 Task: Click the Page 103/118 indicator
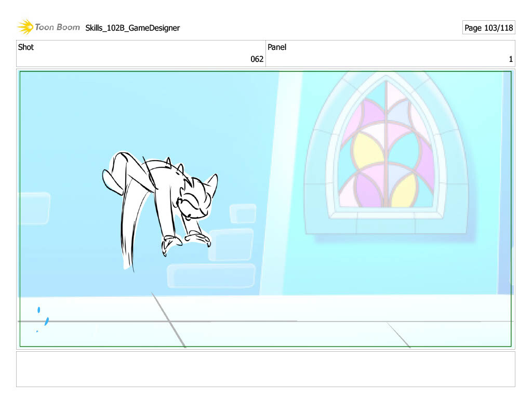488,28
